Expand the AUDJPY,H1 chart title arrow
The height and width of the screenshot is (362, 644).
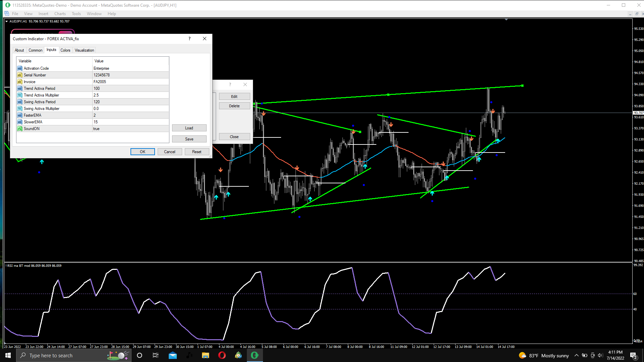point(6,21)
